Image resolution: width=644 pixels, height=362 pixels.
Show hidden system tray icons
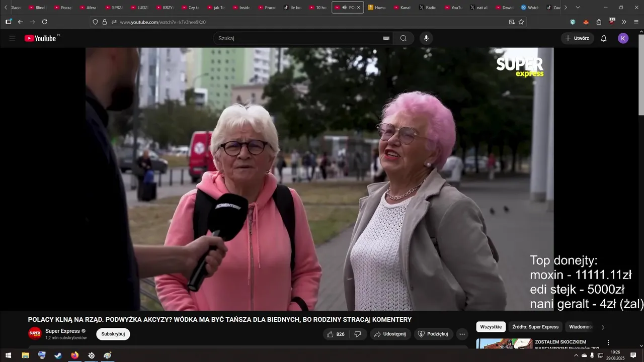[576, 355]
